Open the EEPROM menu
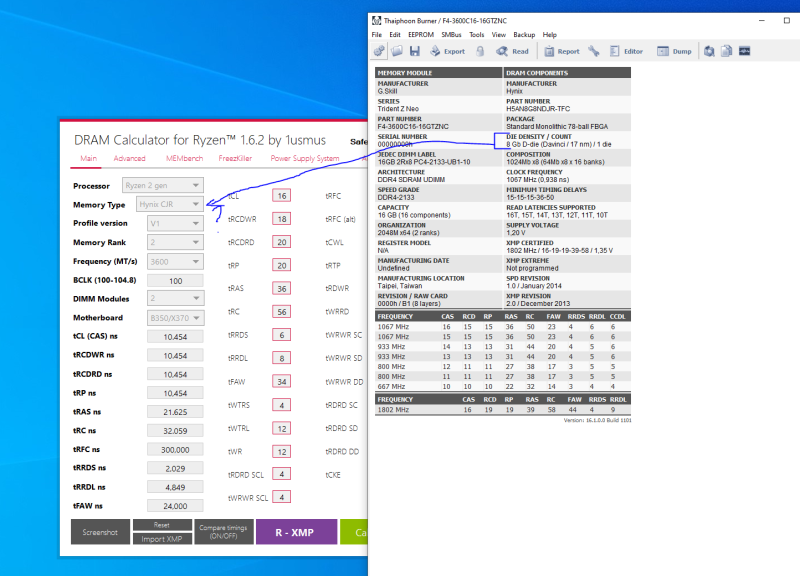This screenshot has width=800, height=576. tap(421, 35)
